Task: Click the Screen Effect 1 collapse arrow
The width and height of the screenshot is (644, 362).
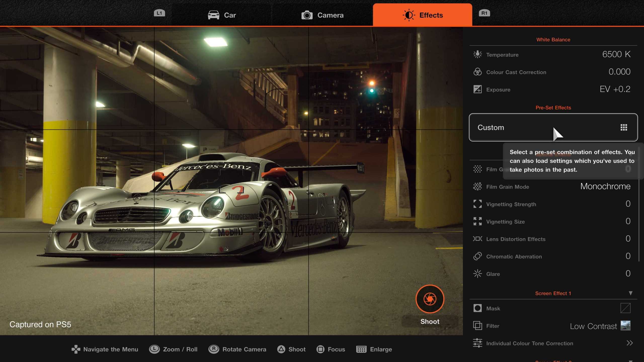Action: [630, 293]
